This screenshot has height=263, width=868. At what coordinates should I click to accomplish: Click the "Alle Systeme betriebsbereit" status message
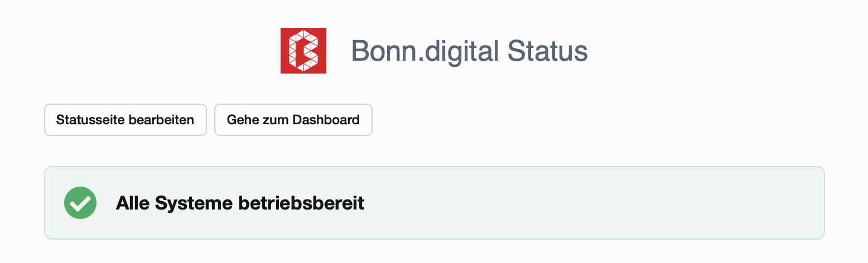[x=240, y=203]
